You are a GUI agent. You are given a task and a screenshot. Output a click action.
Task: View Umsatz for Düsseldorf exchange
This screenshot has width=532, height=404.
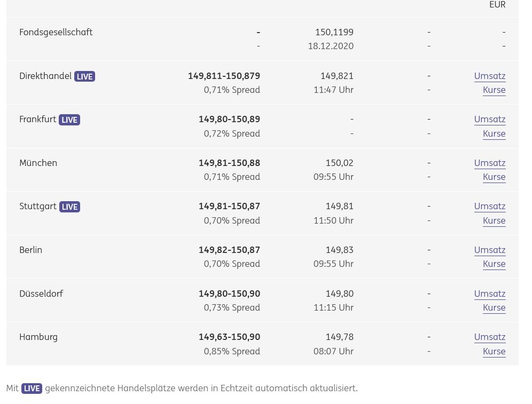click(x=489, y=294)
